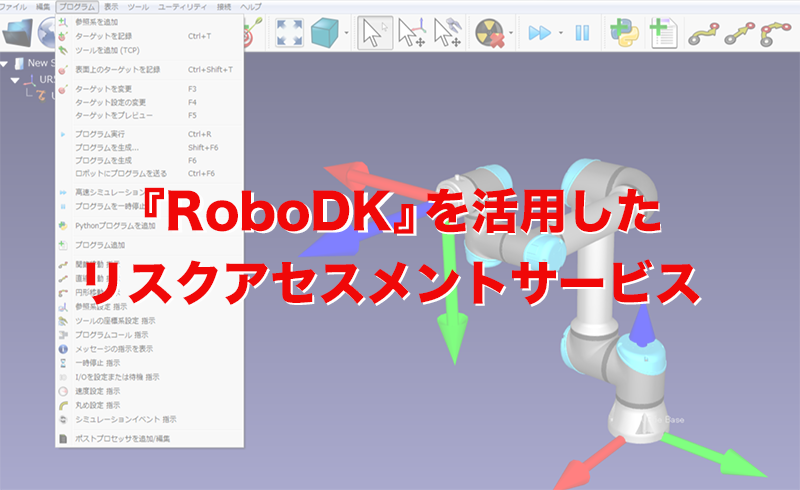Close the open プログラム menu in menu bar
Image resolution: width=800 pixels, height=490 pixels.
coord(77,7)
